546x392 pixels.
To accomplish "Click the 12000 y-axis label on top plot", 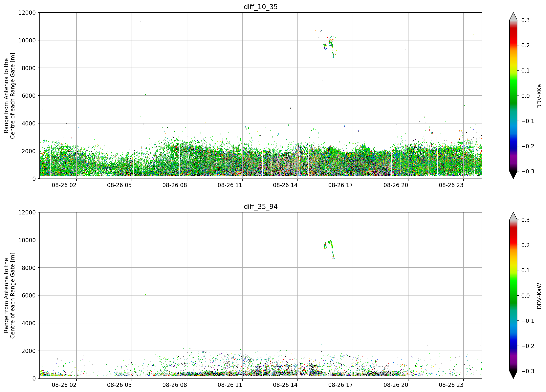I will tap(27, 13).
